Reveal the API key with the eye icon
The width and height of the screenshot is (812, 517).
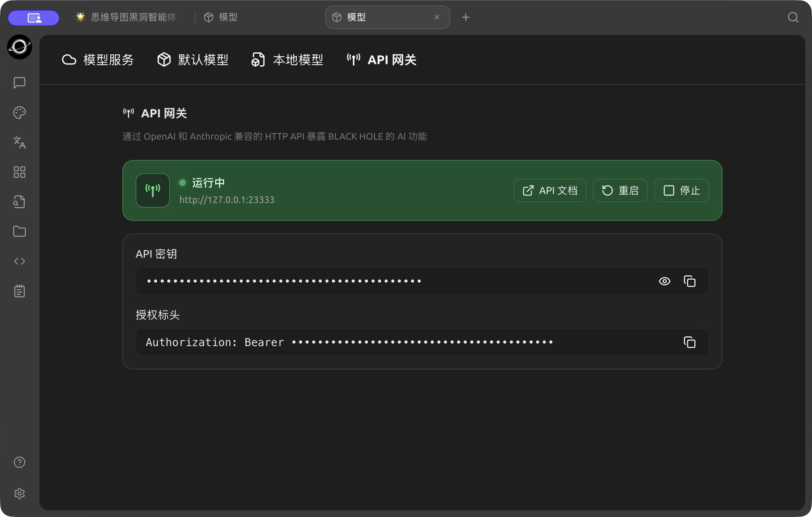coord(665,281)
